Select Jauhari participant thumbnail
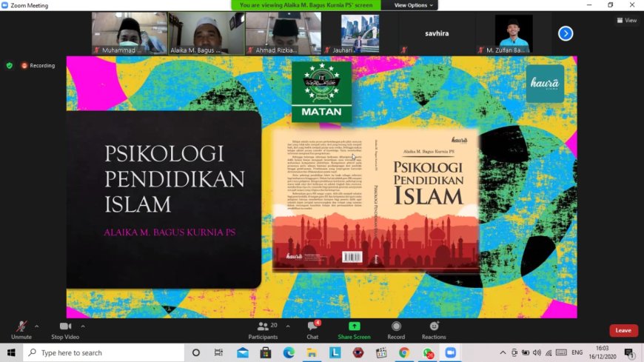 pos(360,33)
